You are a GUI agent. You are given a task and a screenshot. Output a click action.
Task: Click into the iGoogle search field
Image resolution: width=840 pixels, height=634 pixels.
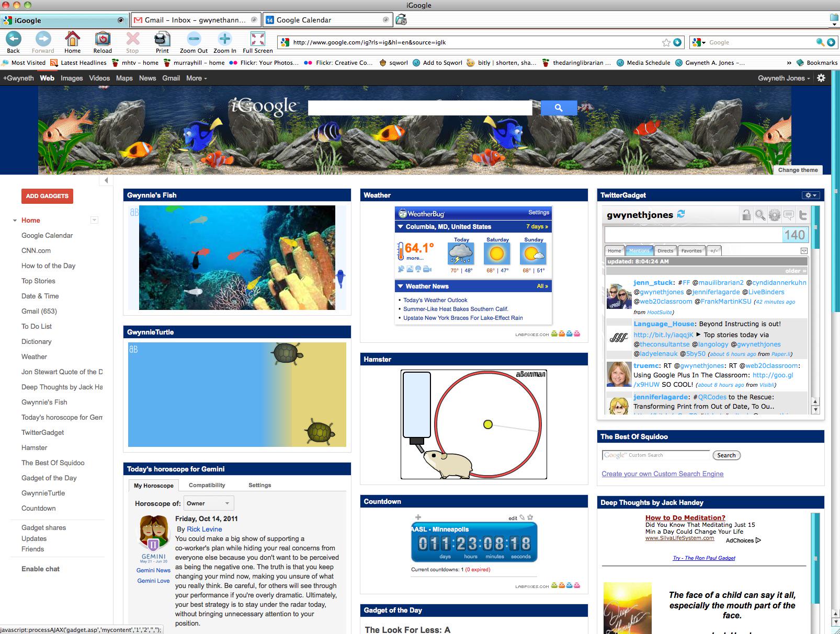[x=420, y=108]
